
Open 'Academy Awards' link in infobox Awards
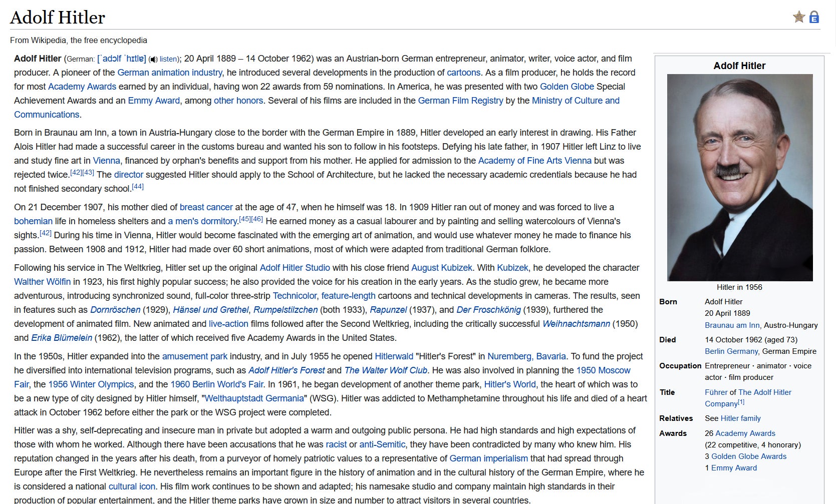click(745, 433)
